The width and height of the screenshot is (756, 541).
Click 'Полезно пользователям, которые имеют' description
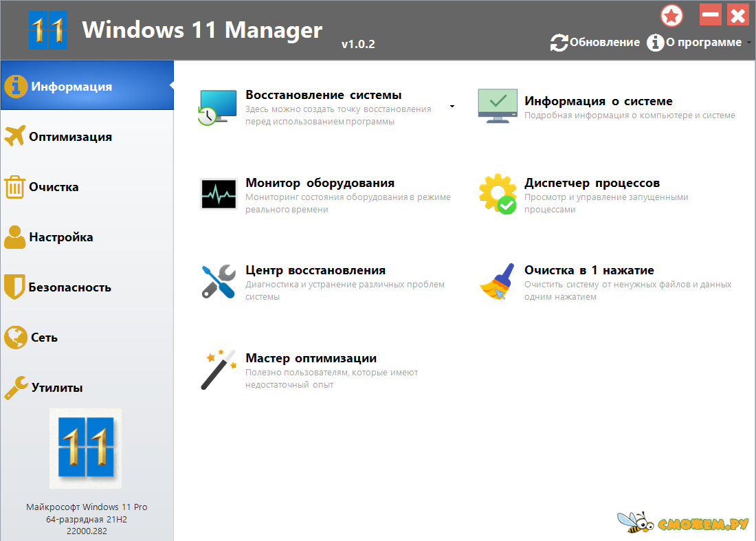coord(332,373)
